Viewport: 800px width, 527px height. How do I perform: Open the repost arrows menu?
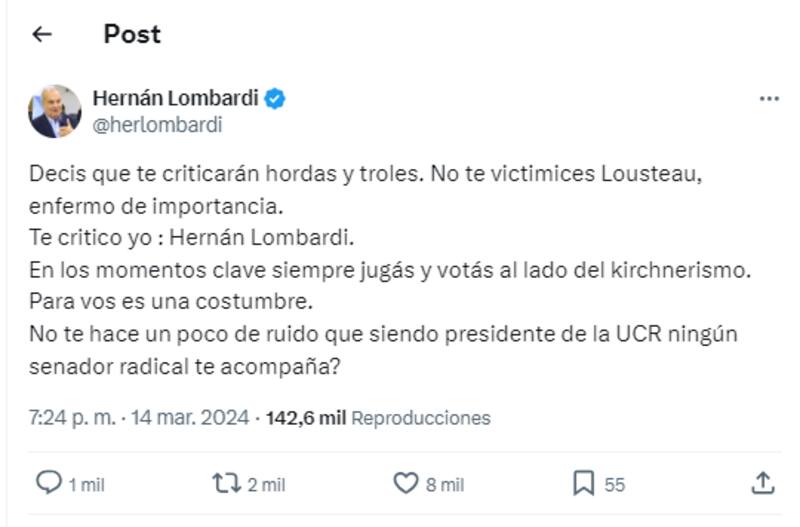226,484
